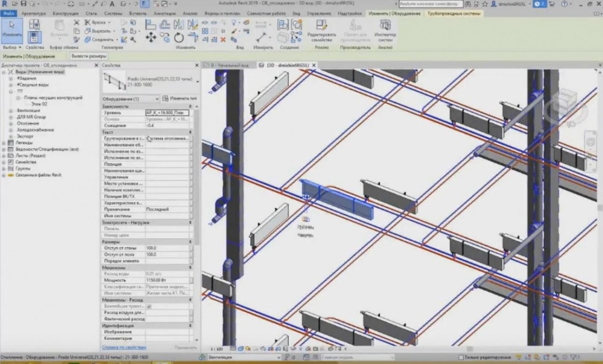Open the Инспектор систем tool
Screen dimensions: 603x364
pyautogui.click(x=385, y=30)
